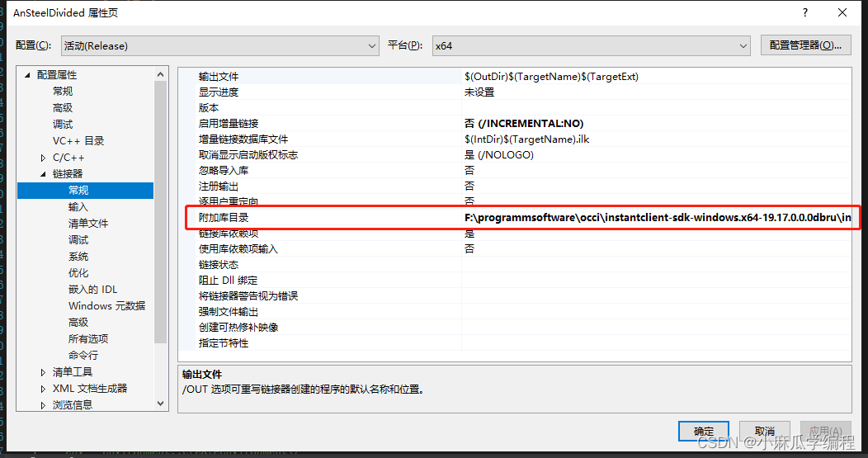
Task: Click the $(OutDir)$(TargetName)$(TargetExt) value
Action: click(x=551, y=77)
